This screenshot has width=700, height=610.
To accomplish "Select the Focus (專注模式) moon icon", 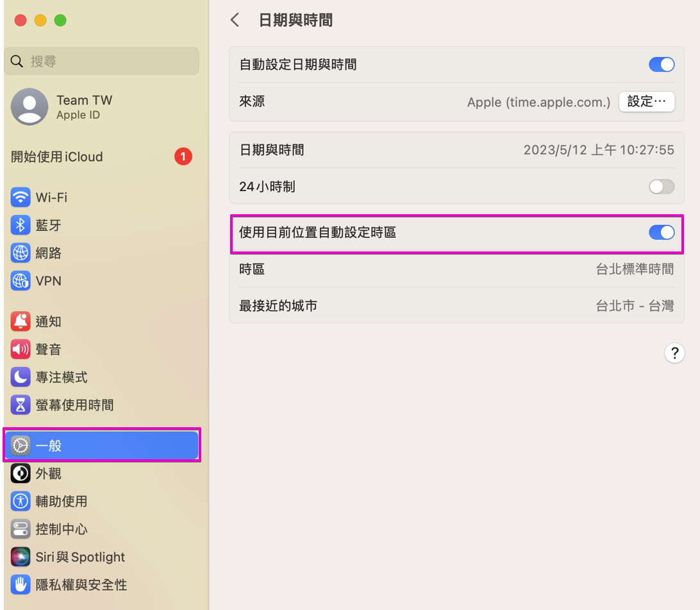I will 21,377.
